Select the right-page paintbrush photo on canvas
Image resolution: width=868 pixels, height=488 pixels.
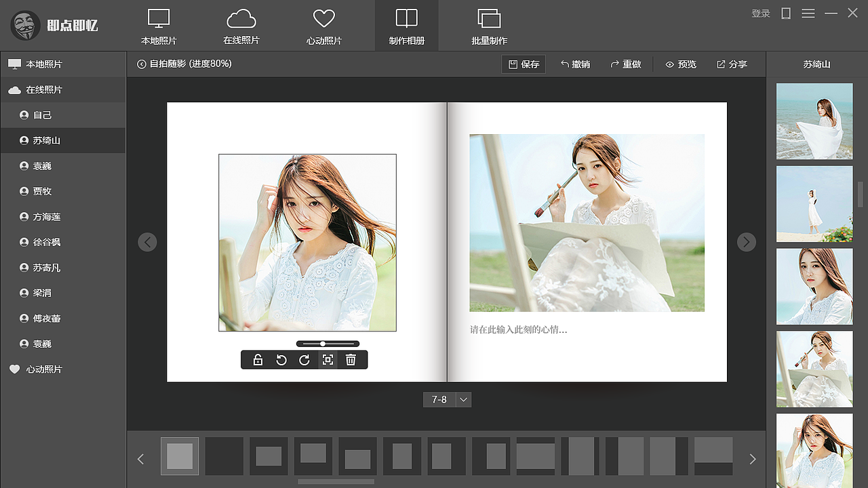coord(587,223)
